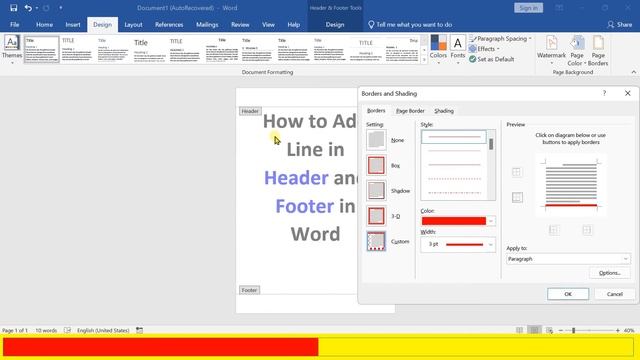This screenshot has height=360, width=640.
Task: Open the spelling proofing icon in status bar
Action: click(67, 330)
